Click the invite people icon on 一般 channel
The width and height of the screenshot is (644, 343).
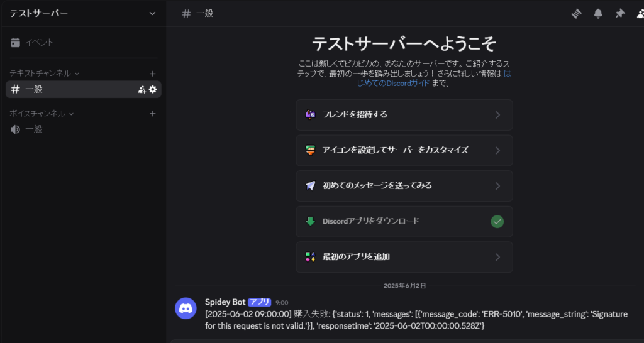tap(142, 89)
